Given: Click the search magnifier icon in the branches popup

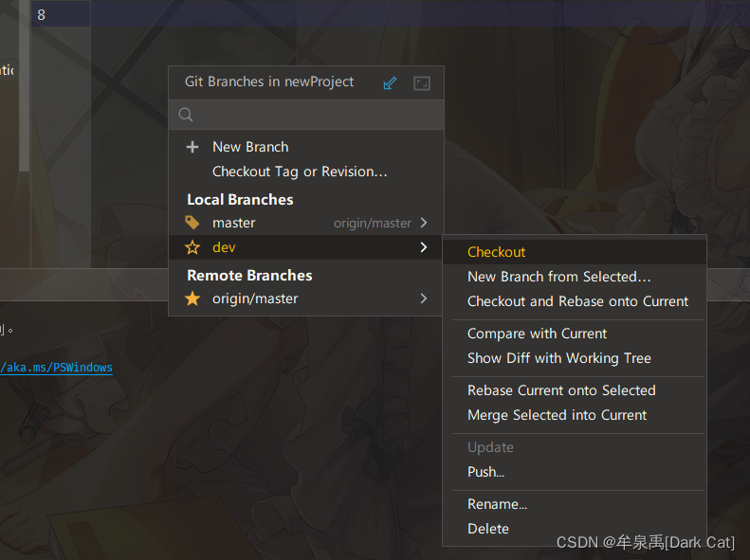Looking at the screenshot, I should coord(186,115).
